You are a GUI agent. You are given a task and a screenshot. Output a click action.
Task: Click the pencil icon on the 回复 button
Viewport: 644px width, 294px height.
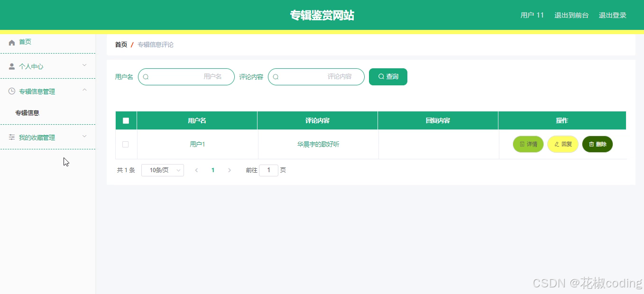pyautogui.click(x=557, y=144)
